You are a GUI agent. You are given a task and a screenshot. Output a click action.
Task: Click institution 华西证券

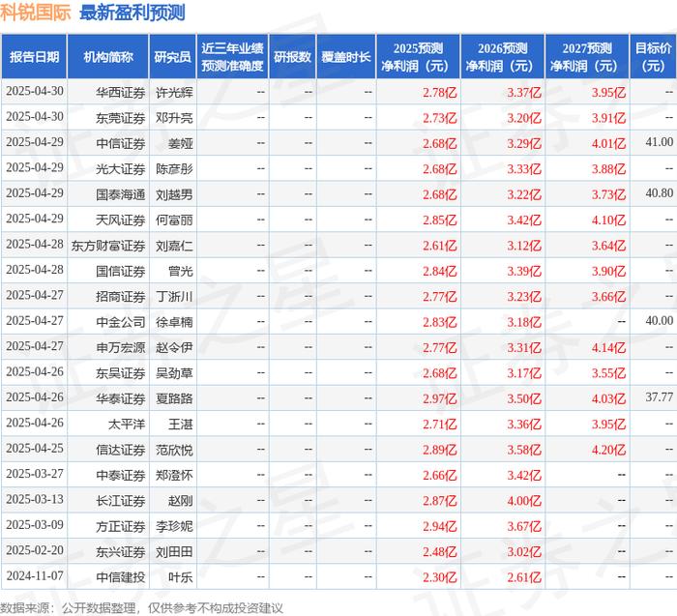pos(121,93)
